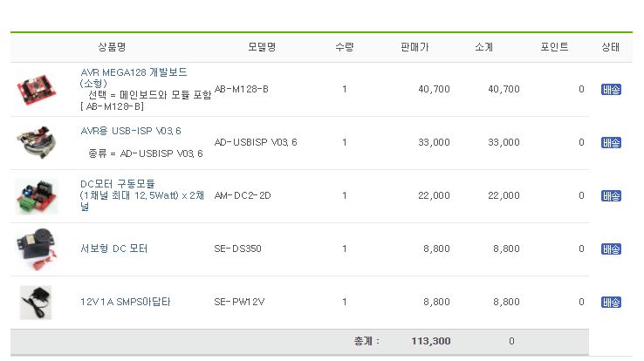Click the 상품명 column header
The image size is (644, 361).
[x=112, y=47]
